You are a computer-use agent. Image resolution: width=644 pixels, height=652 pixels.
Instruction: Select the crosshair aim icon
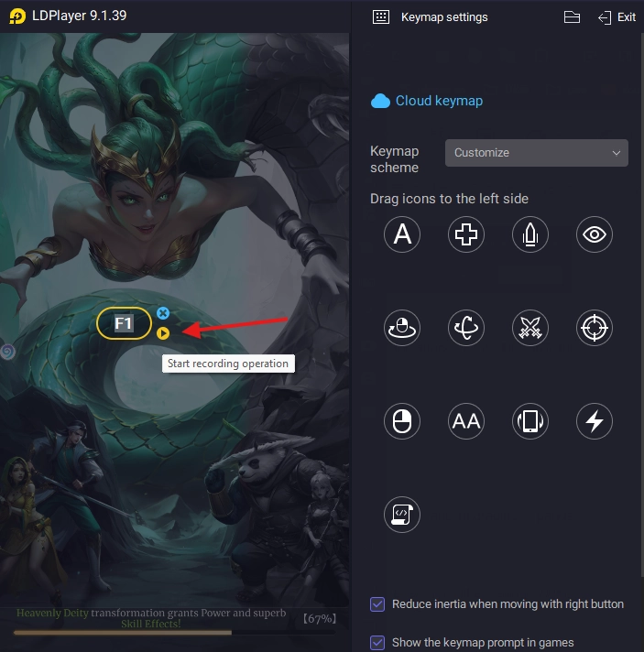[x=595, y=328]
